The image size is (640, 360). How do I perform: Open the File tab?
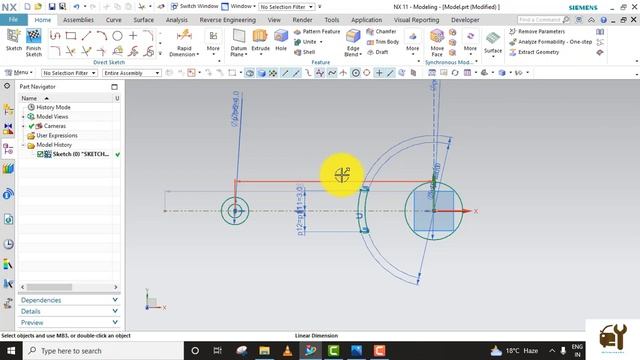tap(13, 20)
